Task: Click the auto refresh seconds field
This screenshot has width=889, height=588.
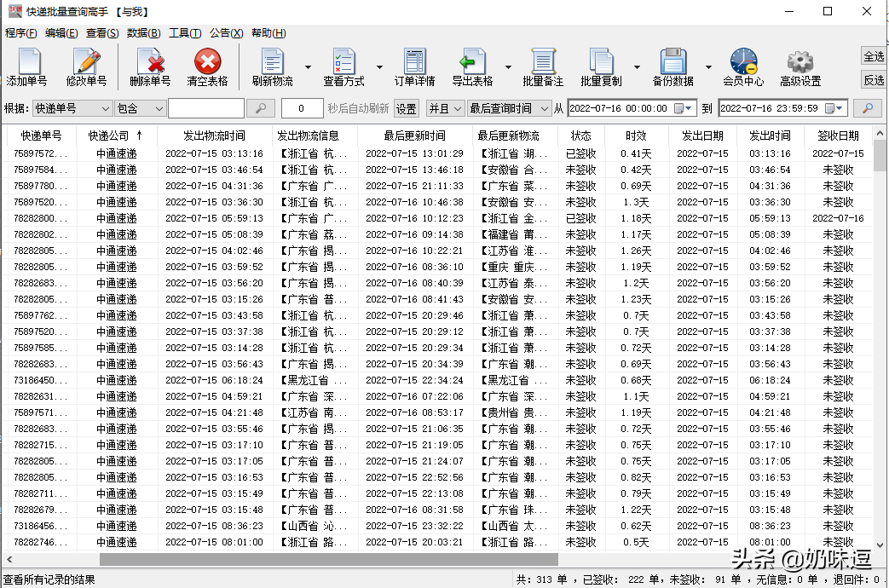Action: (x=303, y=107)
